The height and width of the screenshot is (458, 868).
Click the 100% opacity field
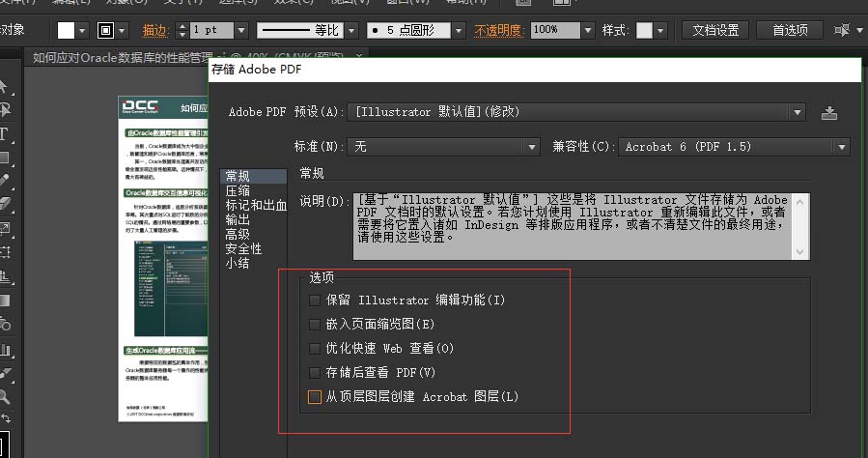555,31
